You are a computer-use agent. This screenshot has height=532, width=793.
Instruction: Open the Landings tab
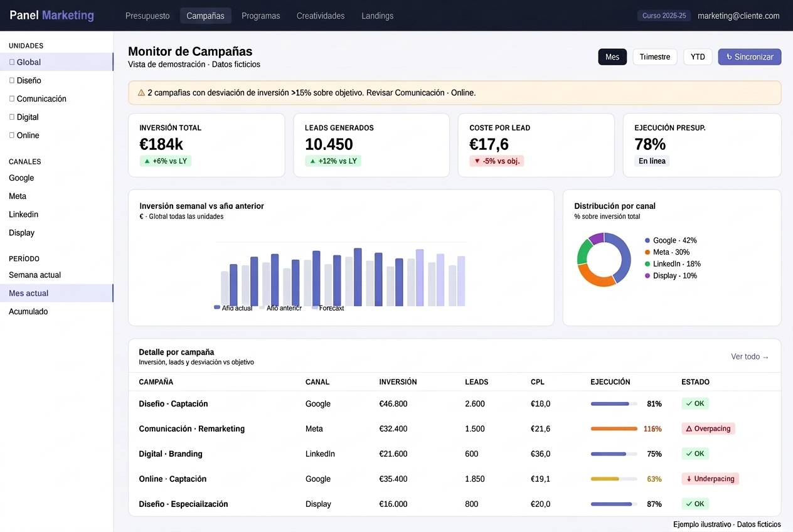pos(378,16)
